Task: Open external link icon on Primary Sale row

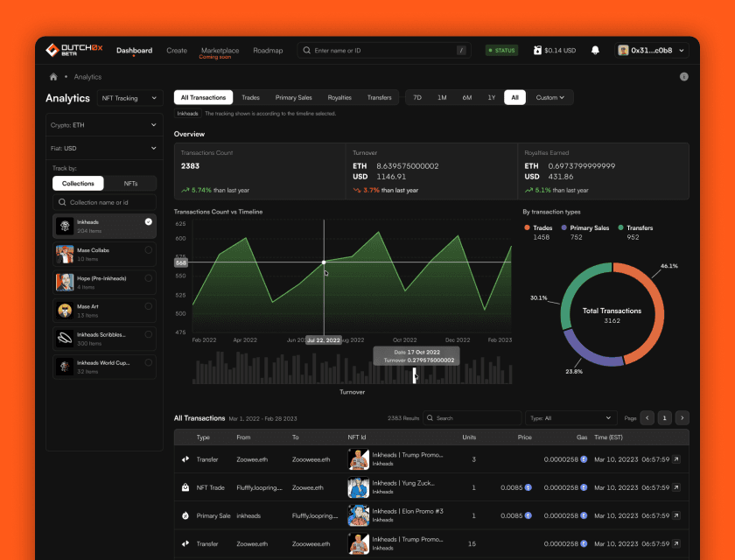Action: 676,515
